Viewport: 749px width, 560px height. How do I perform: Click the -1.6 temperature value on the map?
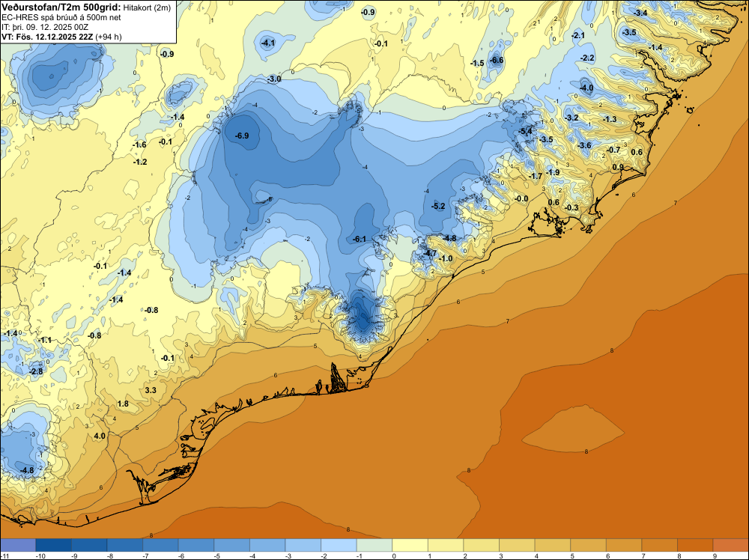(139, 144)
